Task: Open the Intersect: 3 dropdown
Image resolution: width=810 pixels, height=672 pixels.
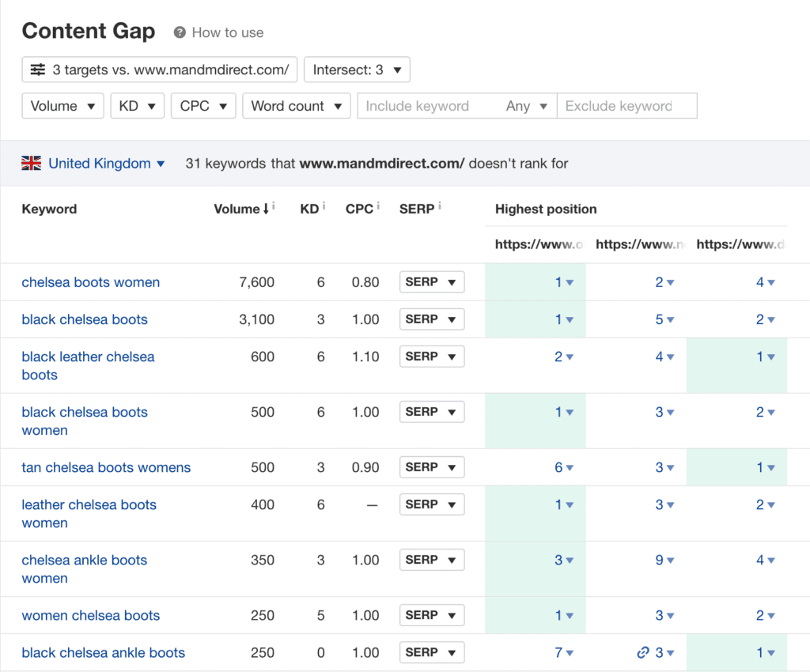Action: [357, 70]
